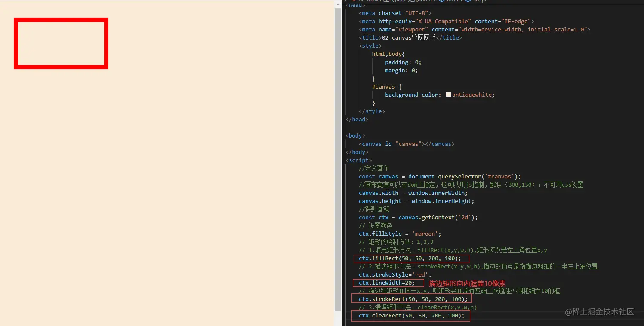Click the antiquewhite color swatch in the CSS
This screenshot has width=644, height=326.
pos(448,95)
